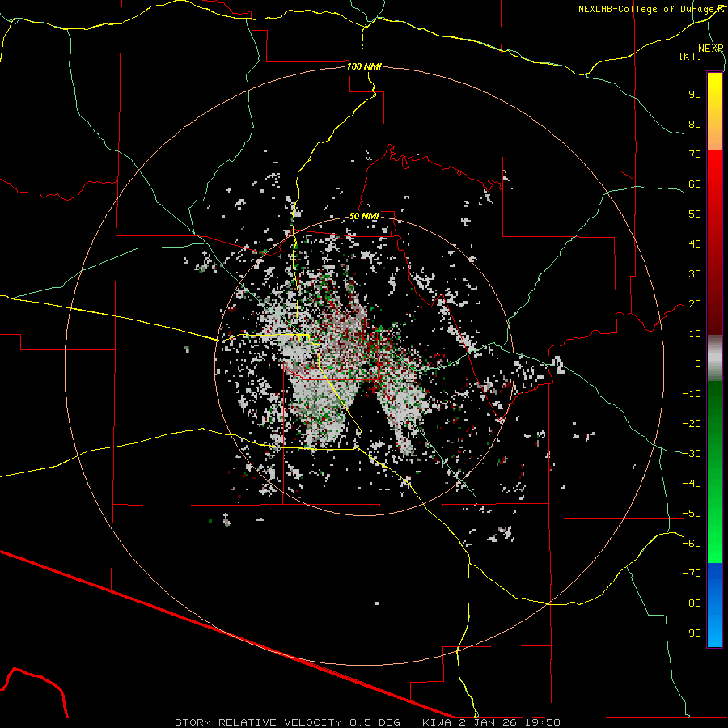Click the 19:50 timestamp in caption
728x728 pixels.
pyautogui.click(x=542, y=722)
